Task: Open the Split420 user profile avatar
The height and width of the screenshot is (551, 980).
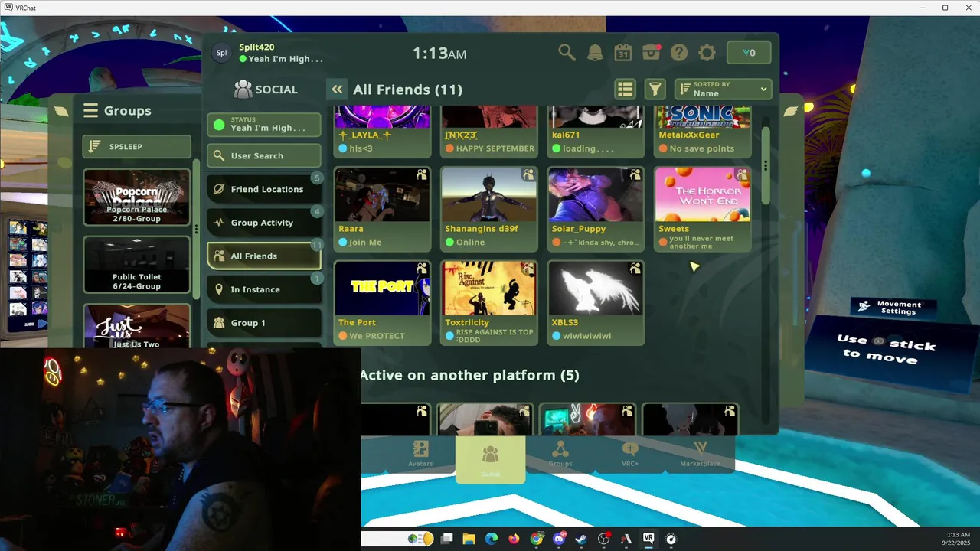Action: pos(221,53)
